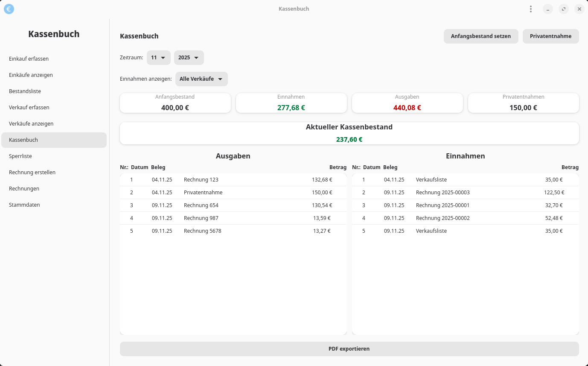Screen dimensions: 588x366
Task: Expand the Alle Verkäufe filter dropdown
Action: pyautogui.click(x=201, y=79)
